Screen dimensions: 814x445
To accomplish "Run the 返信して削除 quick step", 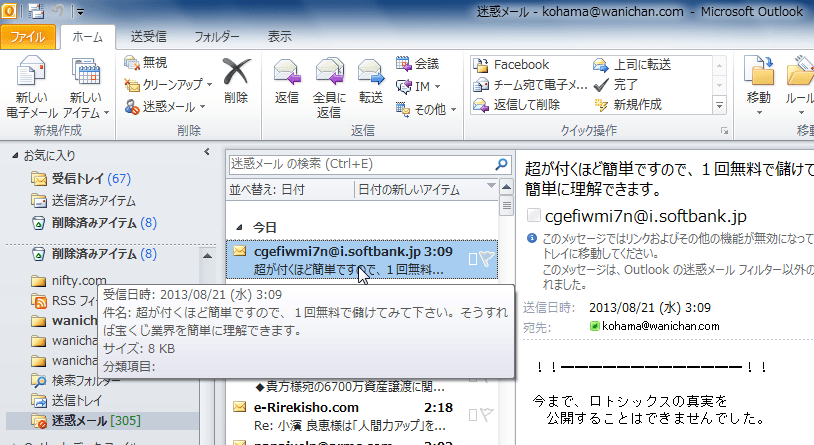I will pos(517,105).
